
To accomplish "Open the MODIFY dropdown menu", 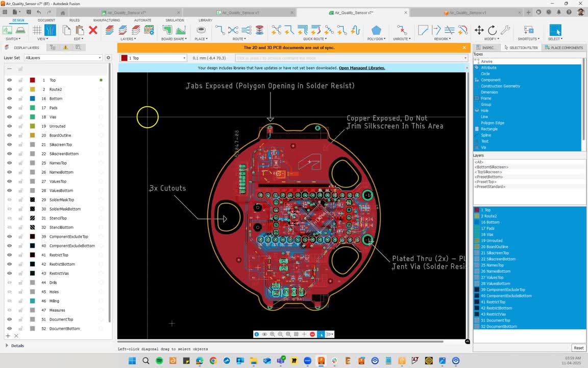I will coord(492,39).
